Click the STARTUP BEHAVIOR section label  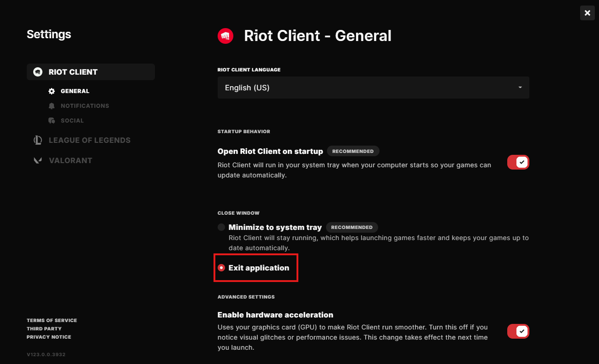tap(244, 131)
